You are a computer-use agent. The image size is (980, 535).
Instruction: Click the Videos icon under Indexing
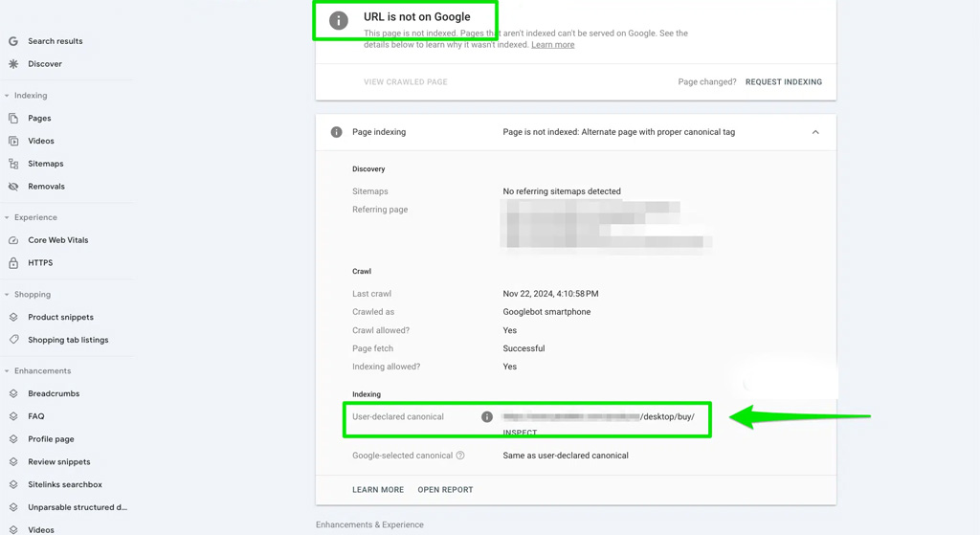click(13, 142)
